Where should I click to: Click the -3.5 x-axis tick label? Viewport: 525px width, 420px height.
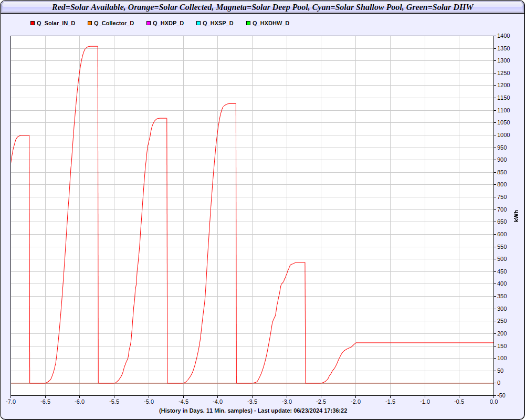pyautogui.click(x=252, y=402)
